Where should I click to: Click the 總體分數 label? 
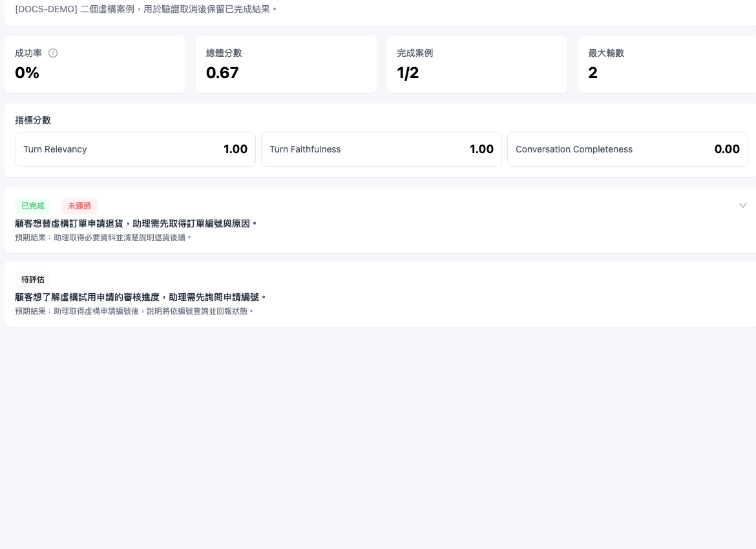[224, 53]
